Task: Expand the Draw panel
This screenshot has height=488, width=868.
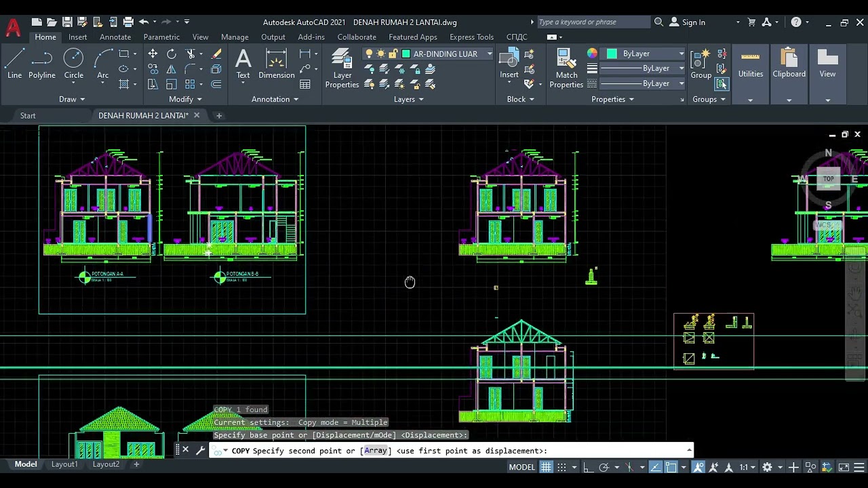Action: click(x=72, y=99)
